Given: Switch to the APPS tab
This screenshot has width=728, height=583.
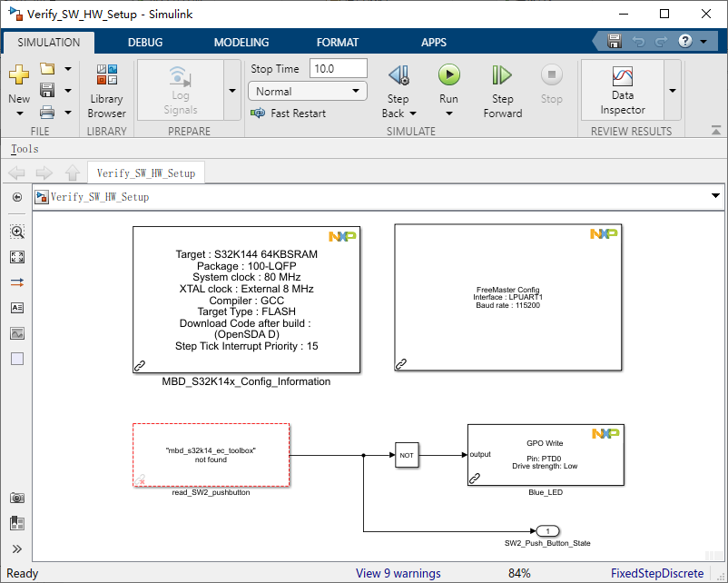Looking at the screenshot, I should pyautogui.click(x=434, y=43).
